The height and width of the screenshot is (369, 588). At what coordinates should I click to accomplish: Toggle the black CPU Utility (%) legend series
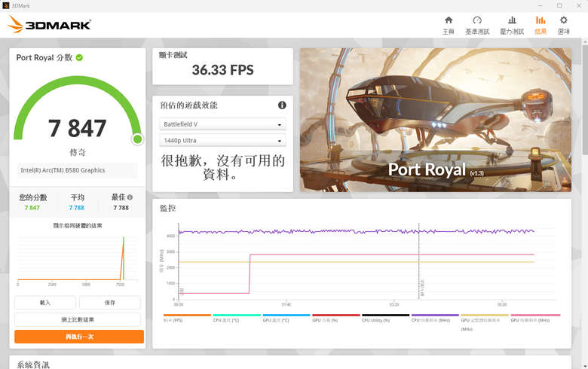(385, 318)
